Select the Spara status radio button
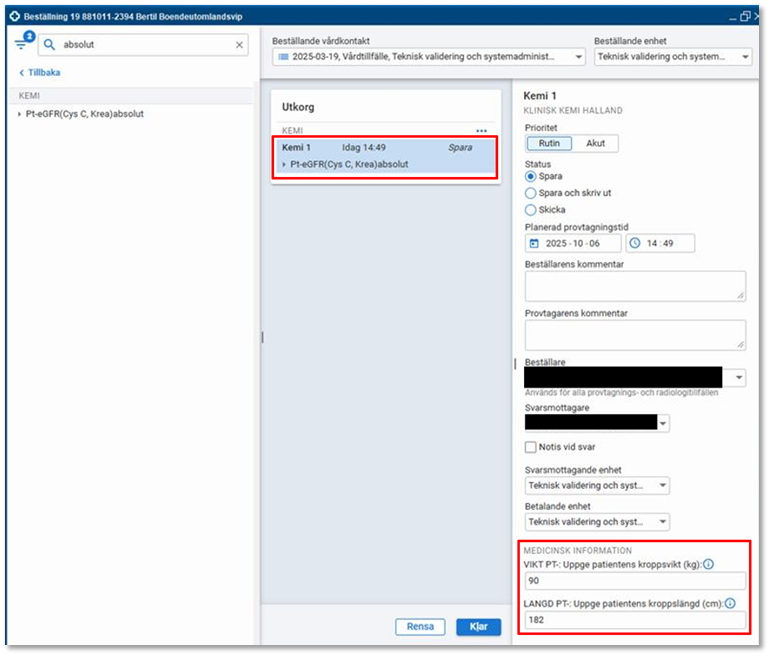The width and height of the screenshot is (770, 656). click(x=531, y=176)
